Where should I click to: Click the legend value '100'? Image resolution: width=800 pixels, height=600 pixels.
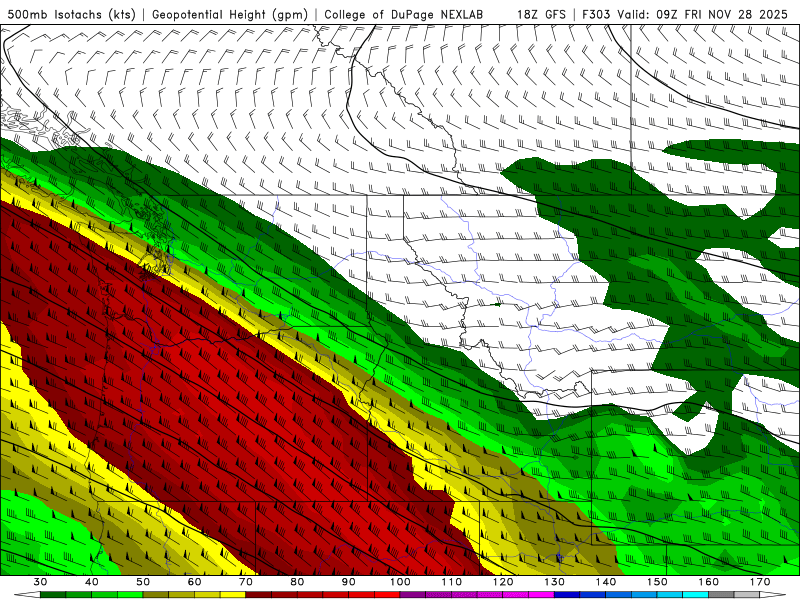pyautogui.click(x=400, y=582)
